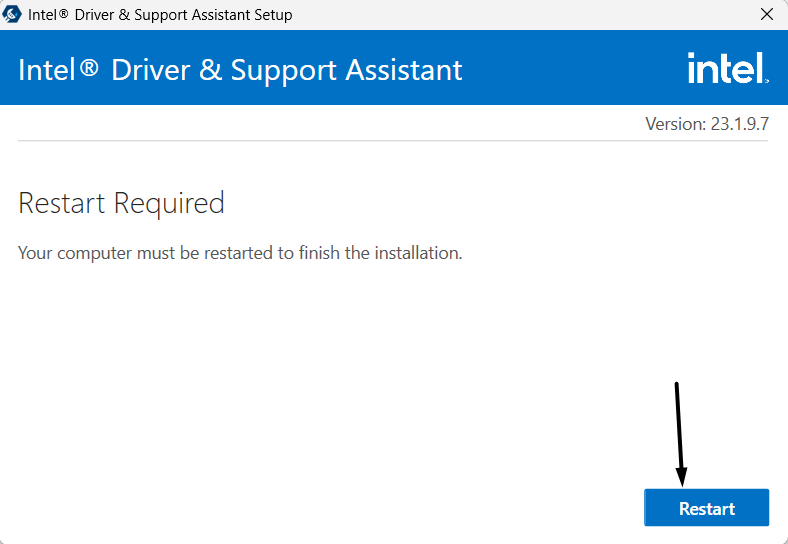Click the word "installation" in the message

[x=417, y=253]
